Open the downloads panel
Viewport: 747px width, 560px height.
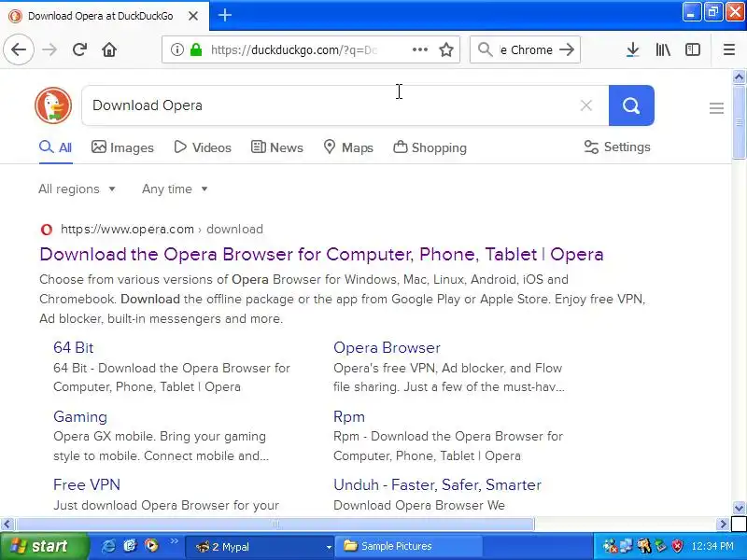(632, 49)
